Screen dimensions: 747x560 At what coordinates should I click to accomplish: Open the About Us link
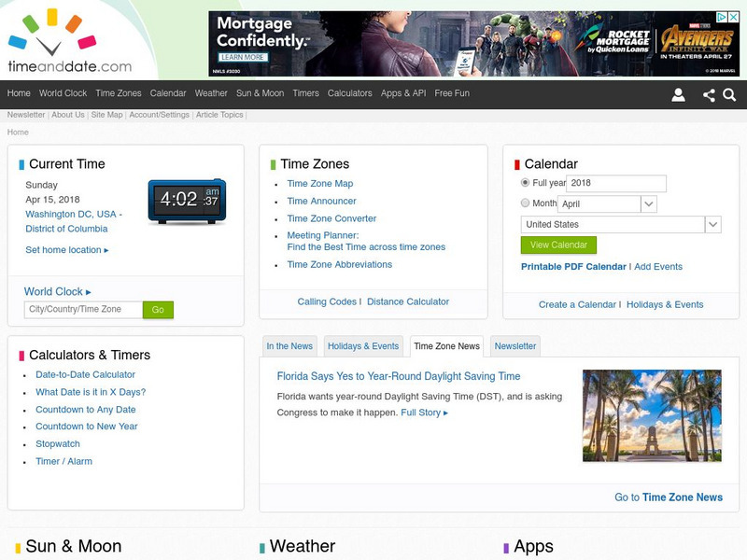pyautogui.click(x=68, y=115)
